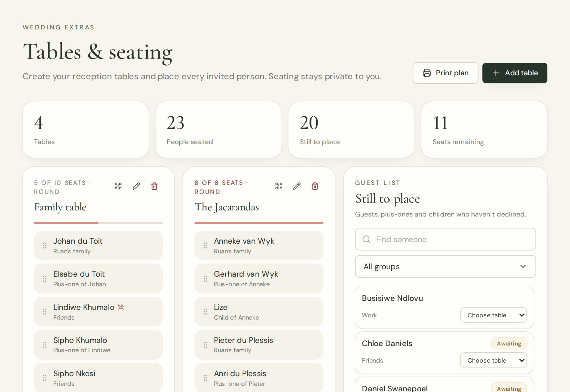This screenshot has width=570, height=392.
Task: Open the All groups filter dropdown
Action: (446, 266)
